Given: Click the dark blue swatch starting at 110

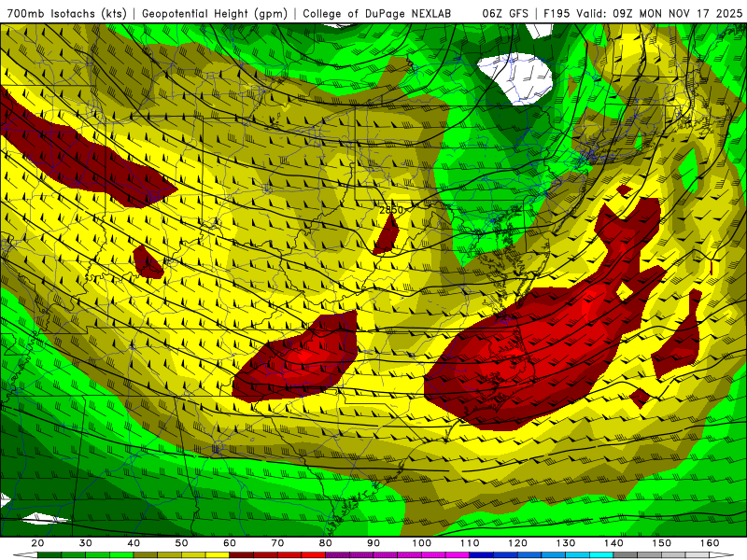Looking at the screenshot, I should pyautogui.click(x=482, y=555).
